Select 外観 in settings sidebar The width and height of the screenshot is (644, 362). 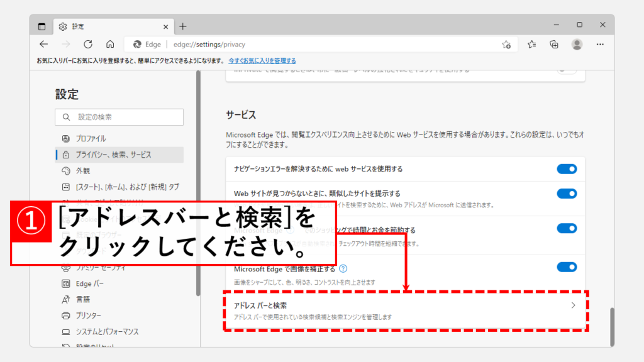tap(83, 170)
